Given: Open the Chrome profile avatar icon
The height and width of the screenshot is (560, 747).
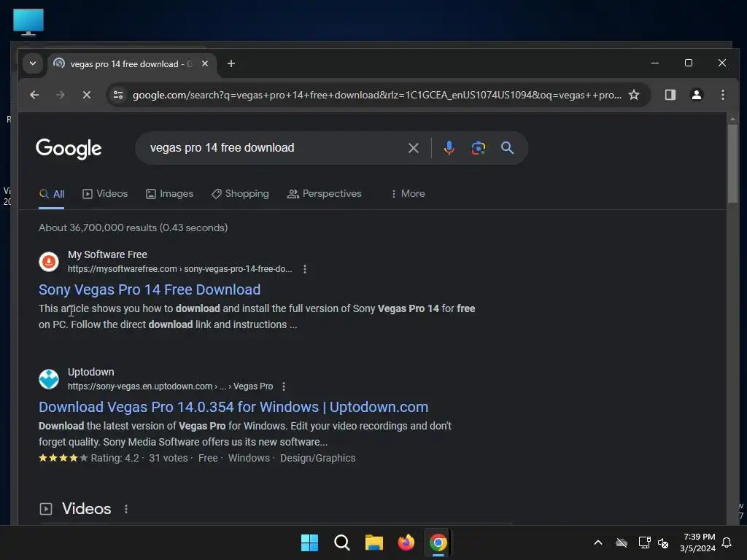Looking at the screenshot, I should [x=696, y=95].
